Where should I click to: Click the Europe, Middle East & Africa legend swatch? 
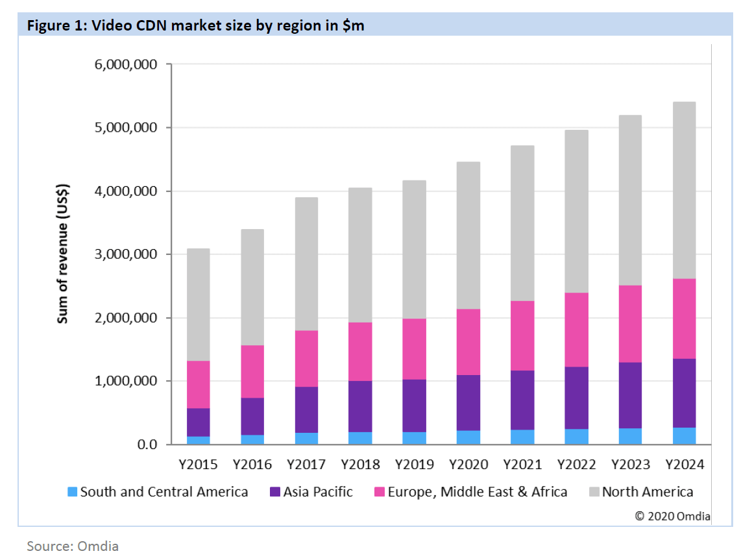click(x=380, y=492)
